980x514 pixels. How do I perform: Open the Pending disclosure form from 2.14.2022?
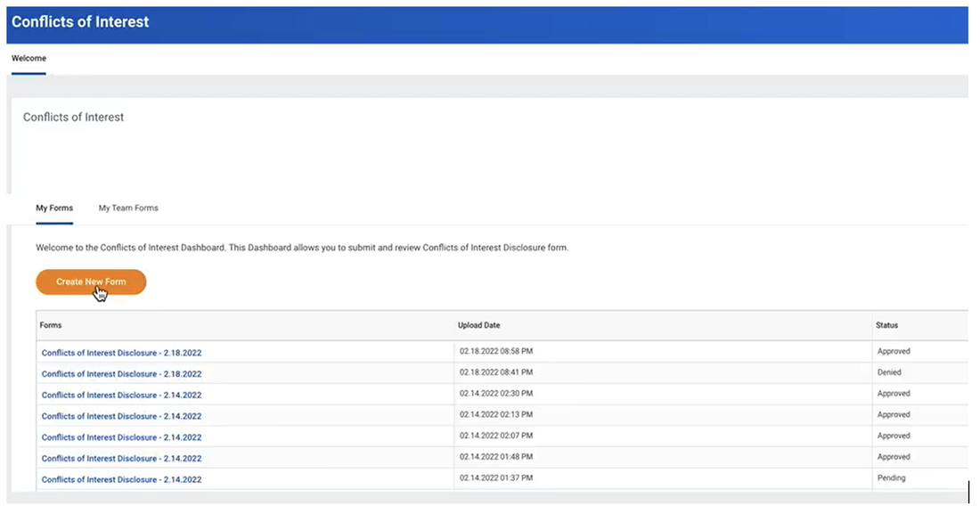(120, 479)
